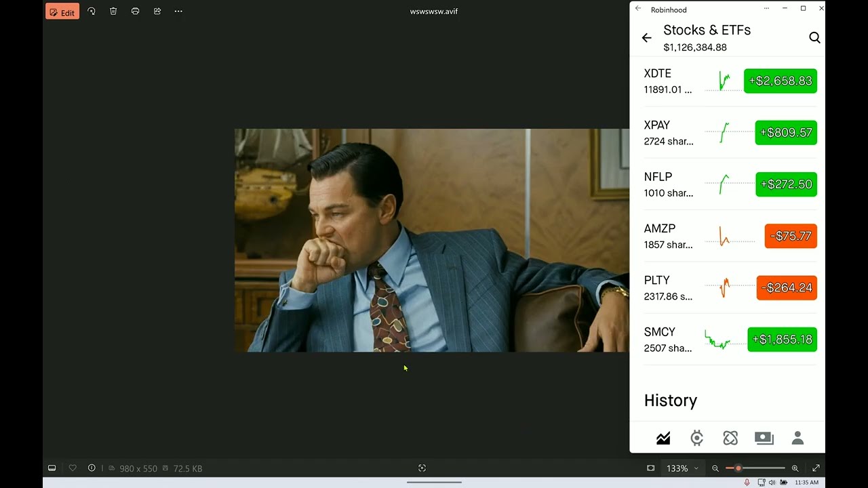Open the network icon in system tray
The width and height of the screenshot is (868, 488).
pos(762,483)
